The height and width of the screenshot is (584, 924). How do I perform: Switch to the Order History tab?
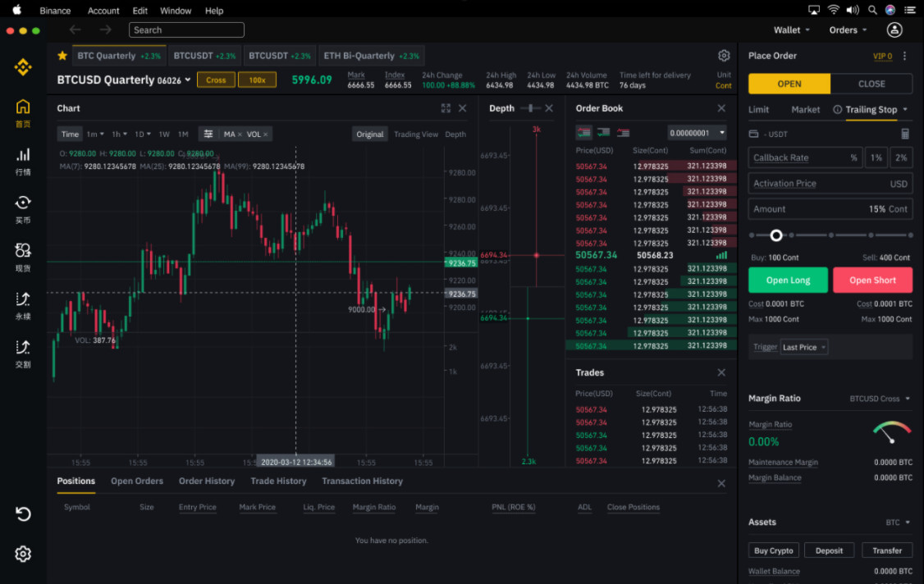(x=207, y=481)
